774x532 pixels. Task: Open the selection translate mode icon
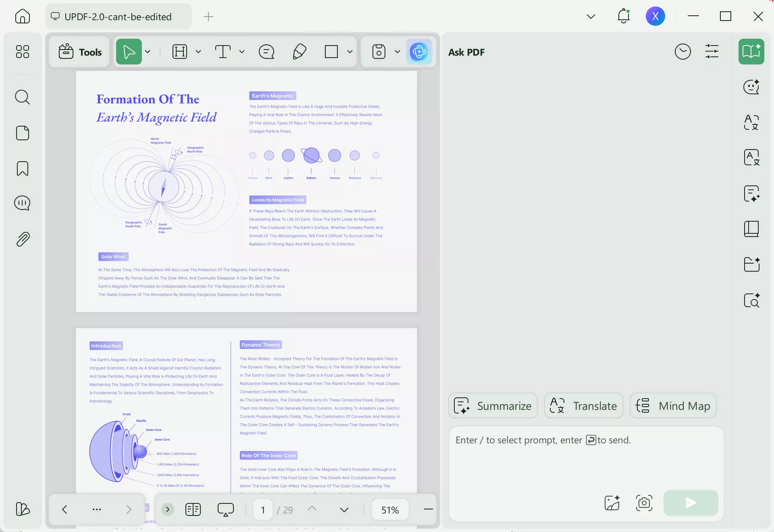tap(751, 122)
